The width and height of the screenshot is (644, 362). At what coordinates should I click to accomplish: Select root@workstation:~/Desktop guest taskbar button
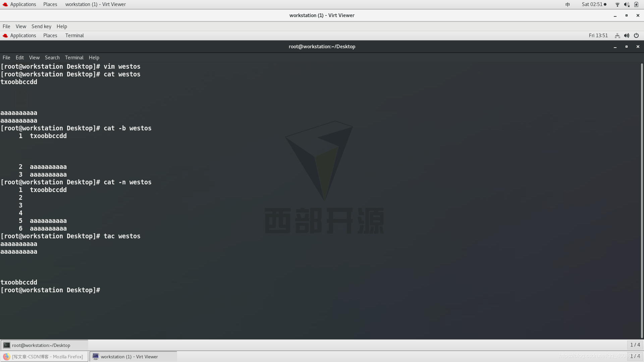[x=44, y=345]
